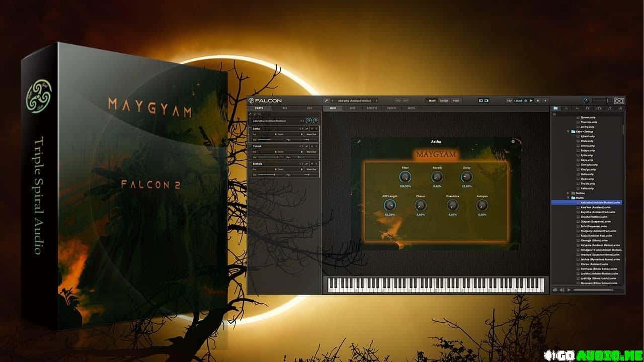Switch to the MODS tab
Image resolution: width=644 pixels, height=362 pixels.
(x=412, y=108)
